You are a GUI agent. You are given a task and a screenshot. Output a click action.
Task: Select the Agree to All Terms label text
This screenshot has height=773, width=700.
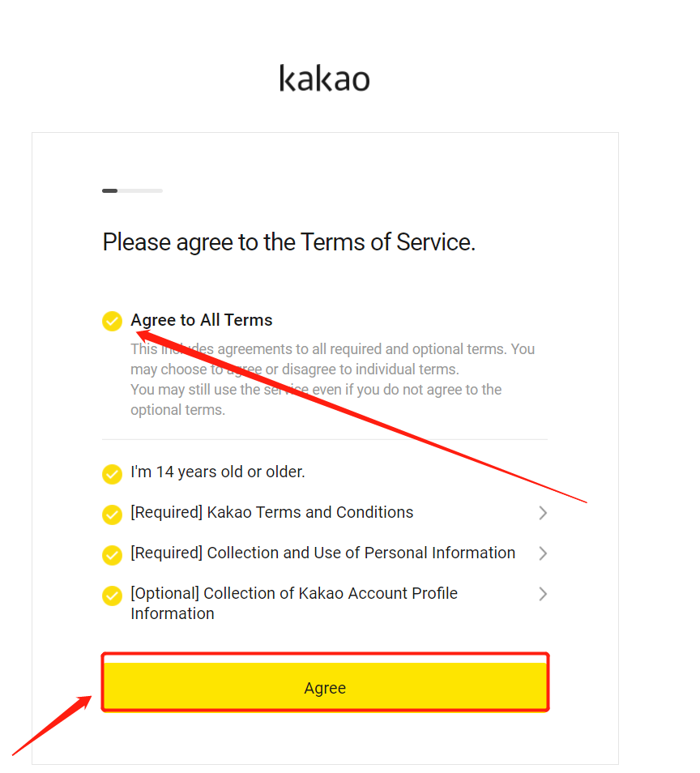(x=201, y=320)
